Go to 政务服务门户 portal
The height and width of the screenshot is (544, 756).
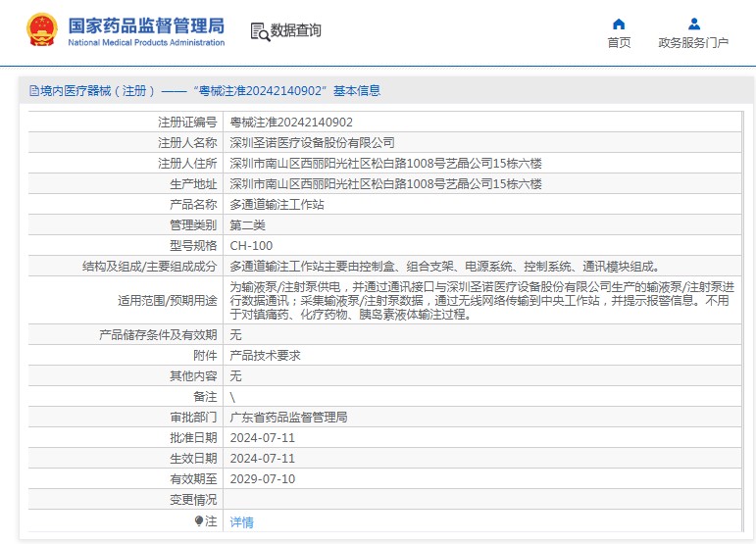tap(693, 42)
